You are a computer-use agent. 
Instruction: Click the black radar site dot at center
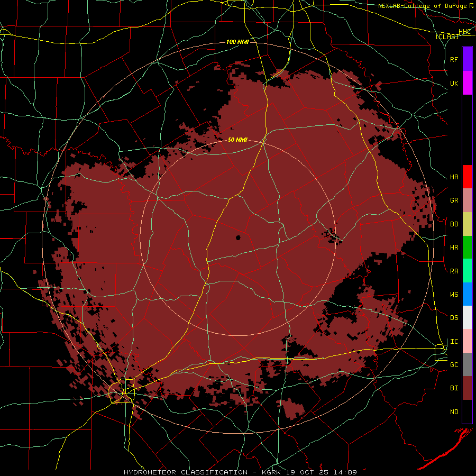pos(238,237)
